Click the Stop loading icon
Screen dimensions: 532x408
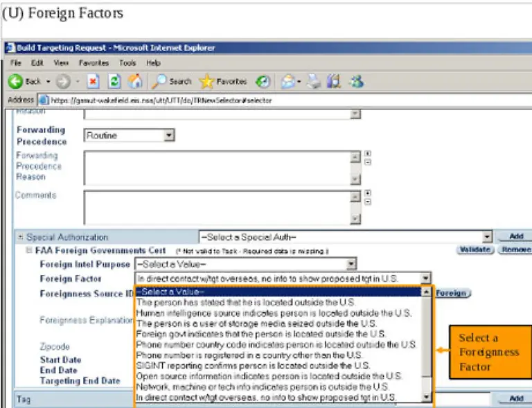(x=93, y=81)
